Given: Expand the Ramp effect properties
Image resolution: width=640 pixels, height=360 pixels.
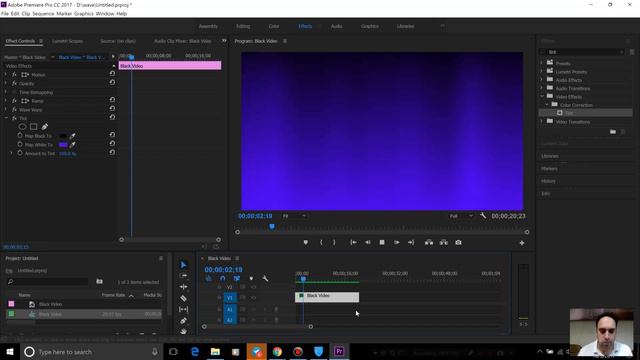Looking at the screenshot, I should point(6,100).
